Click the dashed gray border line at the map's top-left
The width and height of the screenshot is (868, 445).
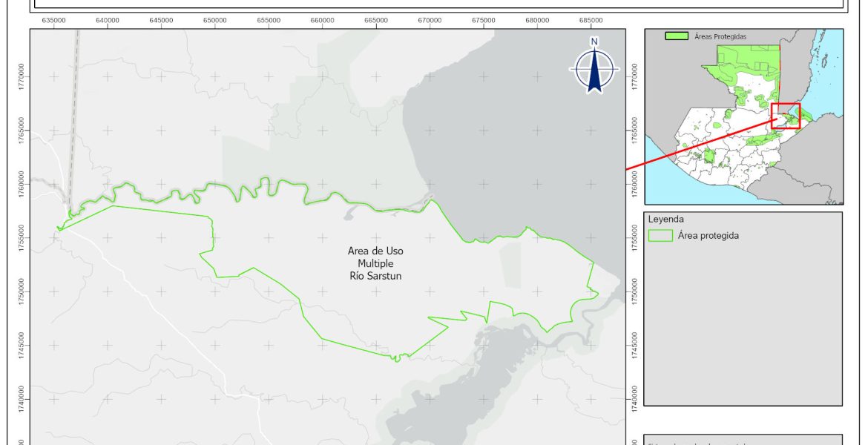click(x=74, y=111)
